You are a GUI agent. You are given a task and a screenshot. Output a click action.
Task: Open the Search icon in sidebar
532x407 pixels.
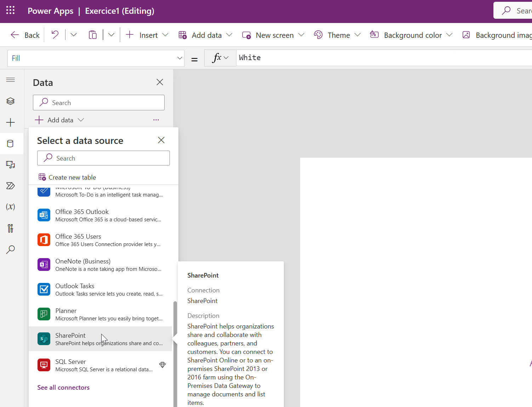point(11,249)
